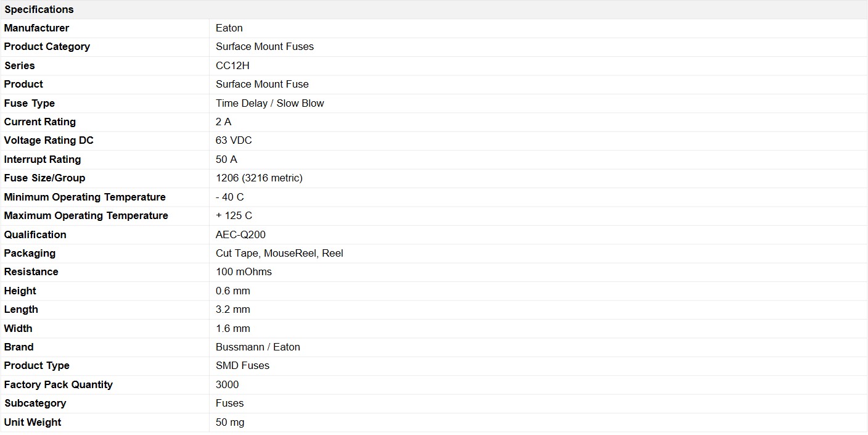Click the Bussmann / Eaton brand value
The height and width of the screenshot is (435, 868).
tap(258, 347)
